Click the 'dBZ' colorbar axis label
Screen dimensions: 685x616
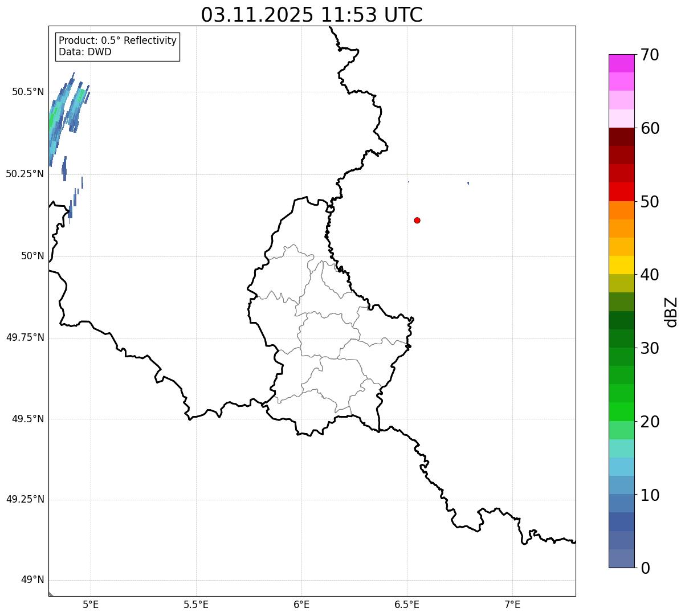point(671,312)
